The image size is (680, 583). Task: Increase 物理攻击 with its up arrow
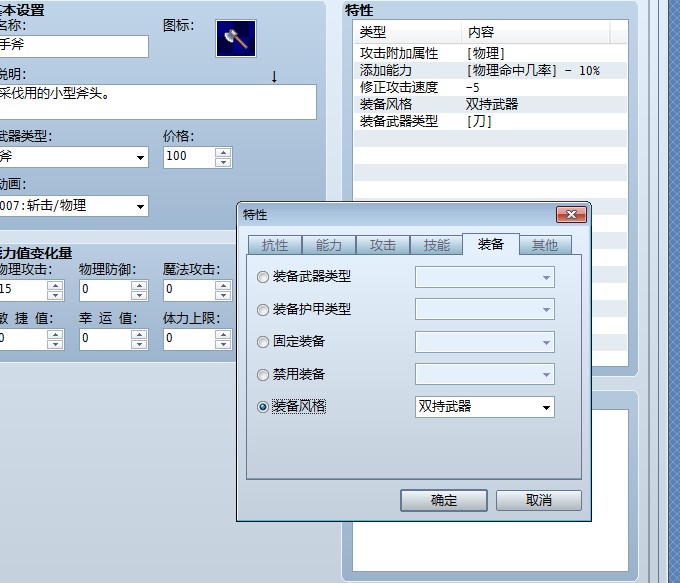pos(55,286)
